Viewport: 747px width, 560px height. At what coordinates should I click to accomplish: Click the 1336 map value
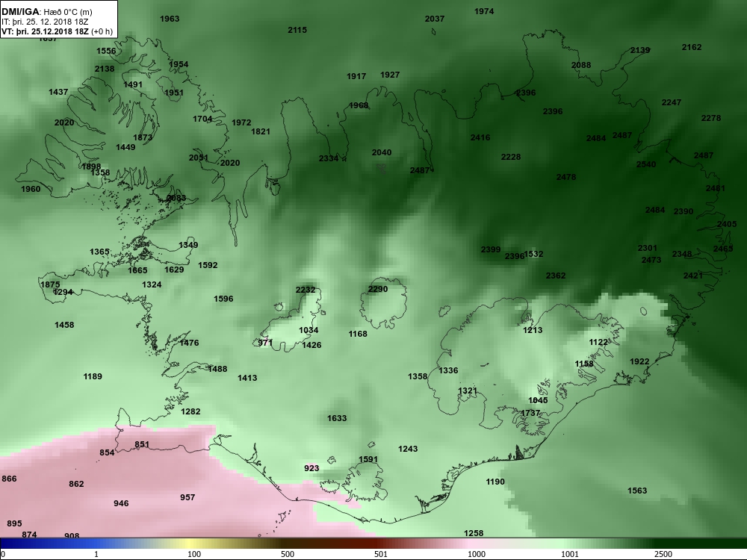click(x=448, y=370)
